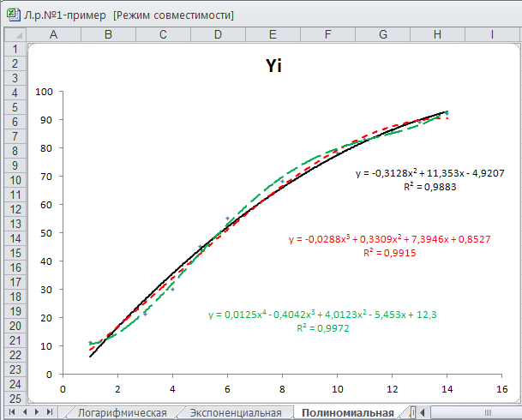Image resolution: width=522 pixels, height=420 pixels.
Task: Select column D header
Action: coord(218,34)
